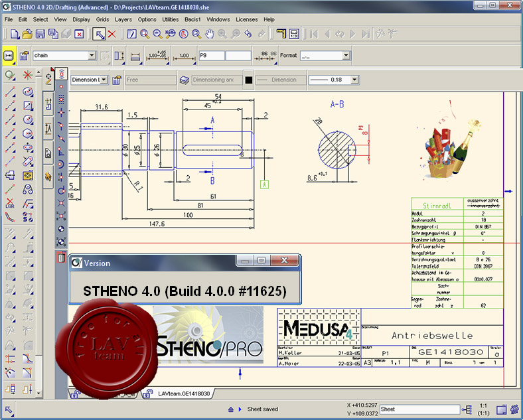Open the chain dimension type dropdown
Image resolution: width=523 pixels, height=420 pixels.
tap(92, 55)
